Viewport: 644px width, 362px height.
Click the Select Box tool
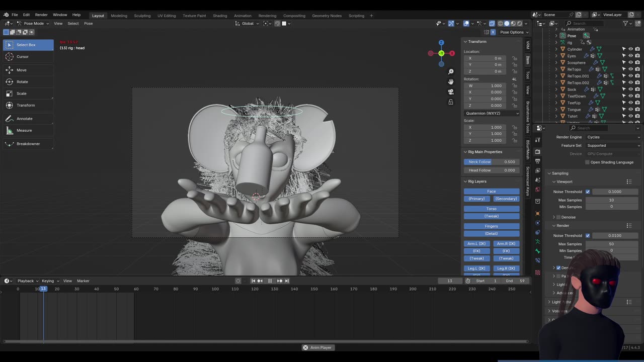(28, 45)
